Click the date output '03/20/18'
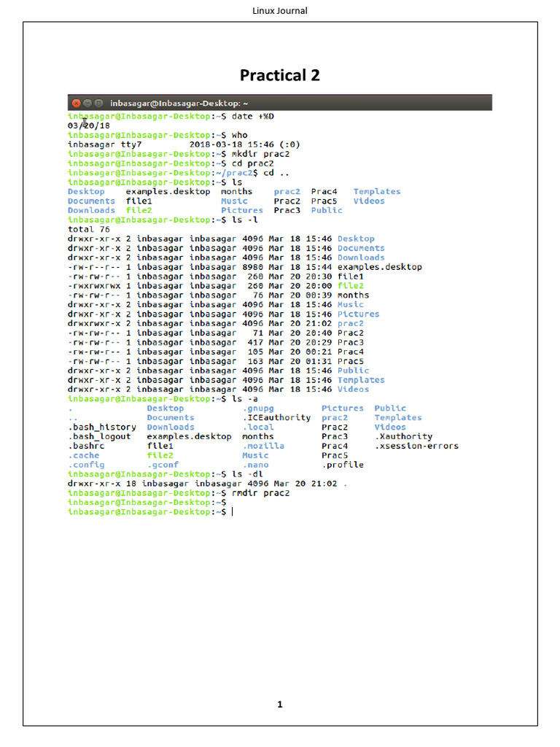Screen dimensions: 560x747 (x=88, y=125)
